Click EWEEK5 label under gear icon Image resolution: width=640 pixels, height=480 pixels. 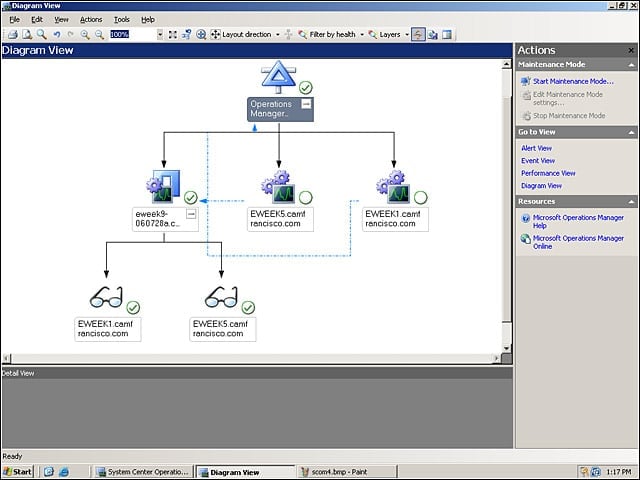[278, 219]
